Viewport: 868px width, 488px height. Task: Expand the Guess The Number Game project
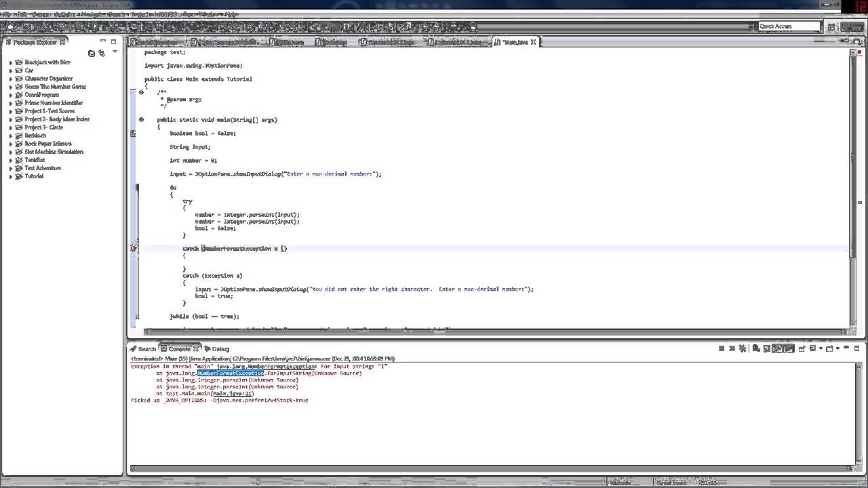(x=11, y=87)
